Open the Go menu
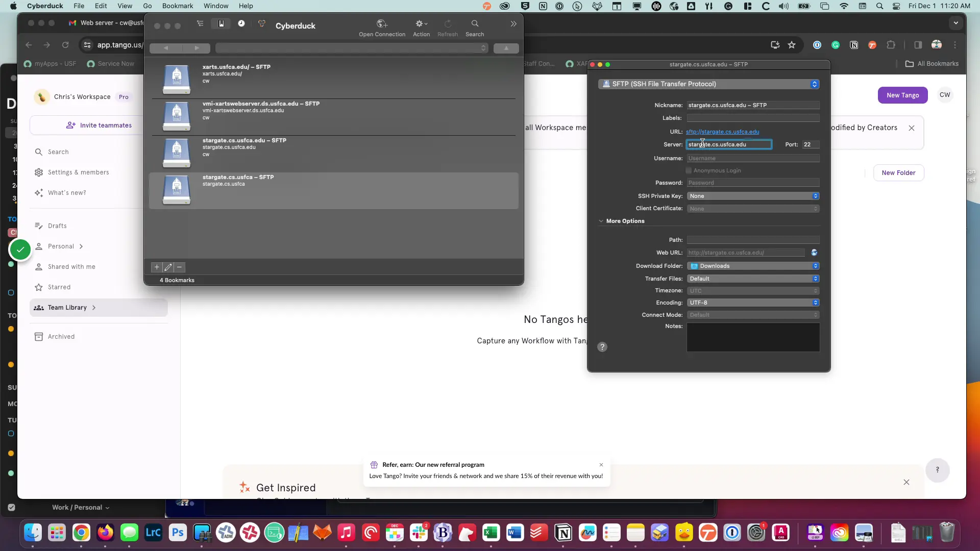The image size is (980, 551). pos(148,6)
